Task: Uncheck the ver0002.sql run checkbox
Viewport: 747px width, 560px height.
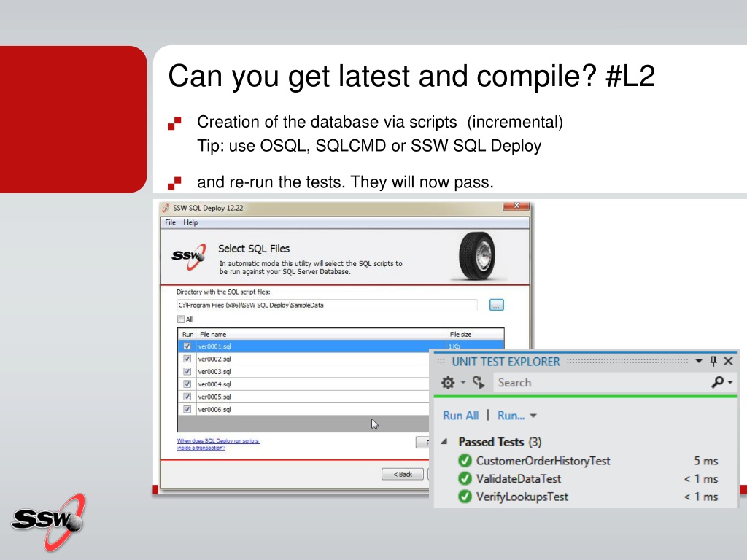Action: (187, 359)
